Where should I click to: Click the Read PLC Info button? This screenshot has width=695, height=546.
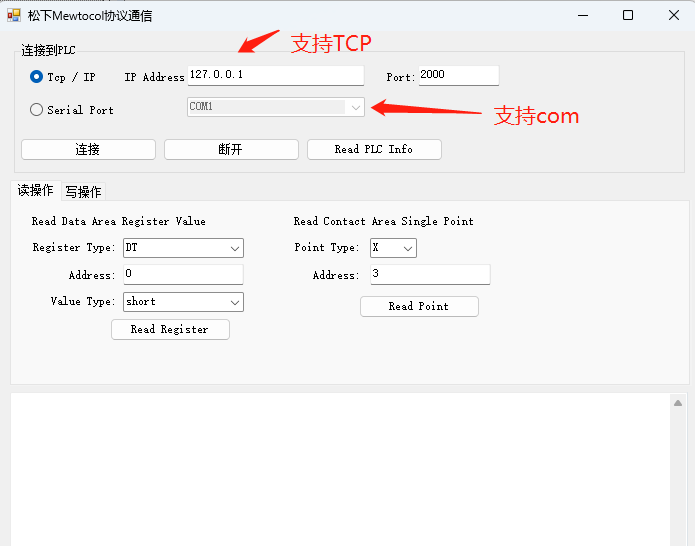click(x=374, y=149)
